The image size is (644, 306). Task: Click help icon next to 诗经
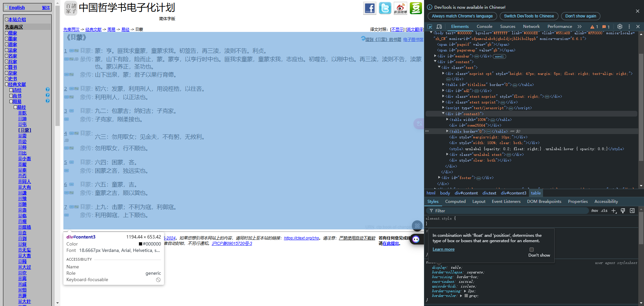tap(48, 90)
